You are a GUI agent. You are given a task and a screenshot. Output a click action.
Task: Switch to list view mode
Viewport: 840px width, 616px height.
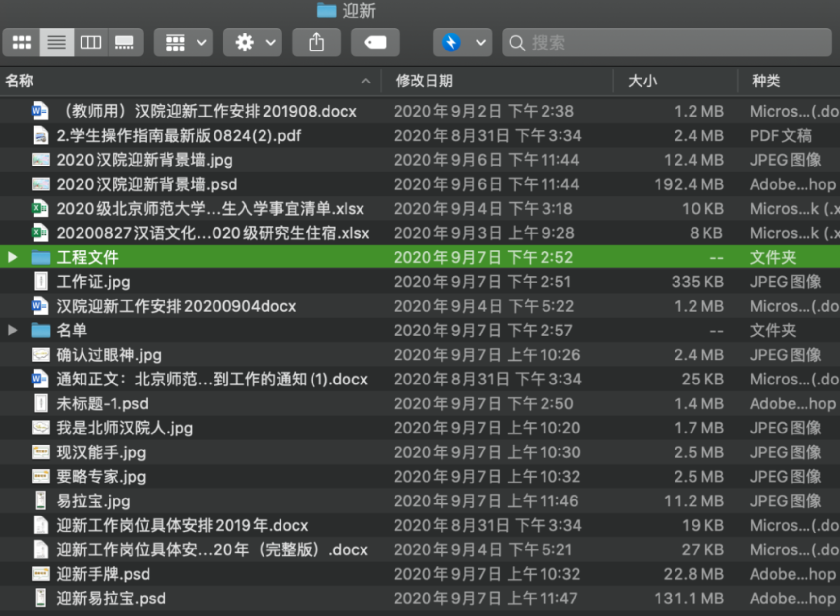[x=56, y=43]
